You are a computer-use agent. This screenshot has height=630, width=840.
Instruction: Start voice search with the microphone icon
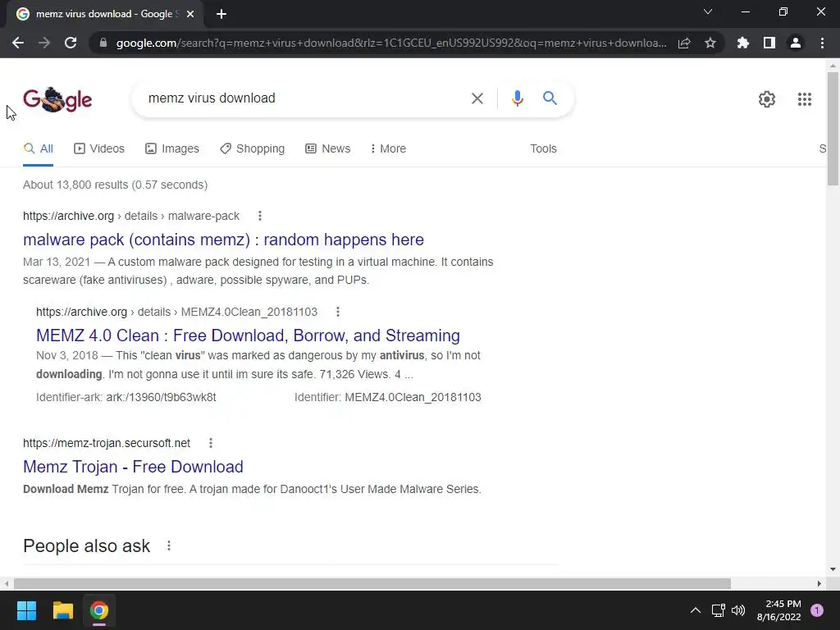(517, 98)
